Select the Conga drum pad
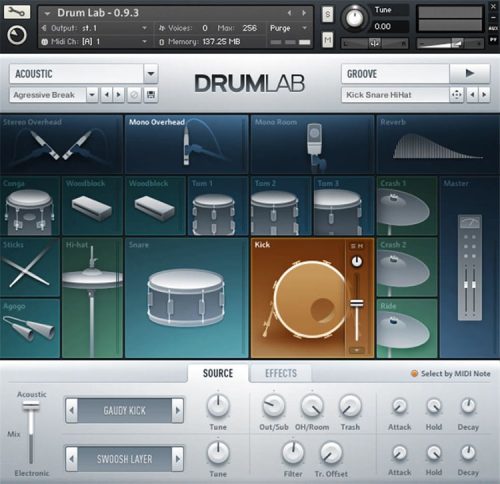The width and height of the screenshot is (500, 484). pos(30,206)
